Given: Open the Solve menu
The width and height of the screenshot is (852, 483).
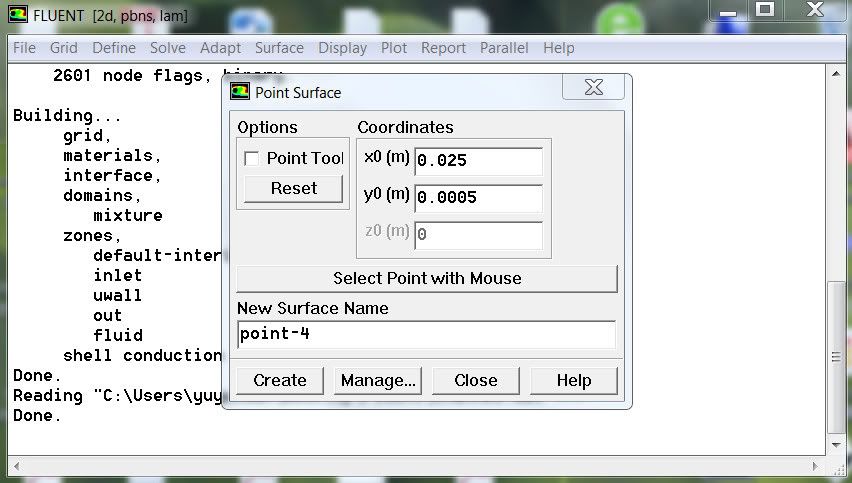Looking at the screenshot, I should tap(168, 48).
